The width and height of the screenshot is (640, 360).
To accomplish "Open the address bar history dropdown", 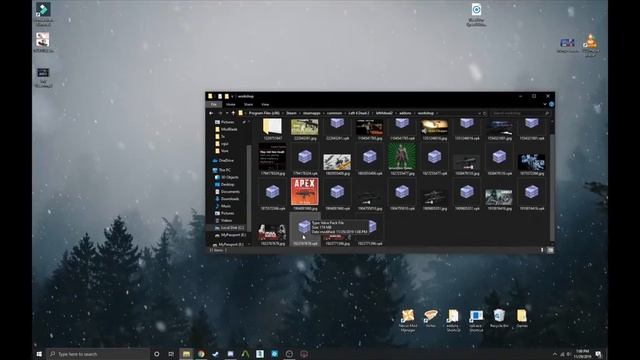I will click(479, 113).
